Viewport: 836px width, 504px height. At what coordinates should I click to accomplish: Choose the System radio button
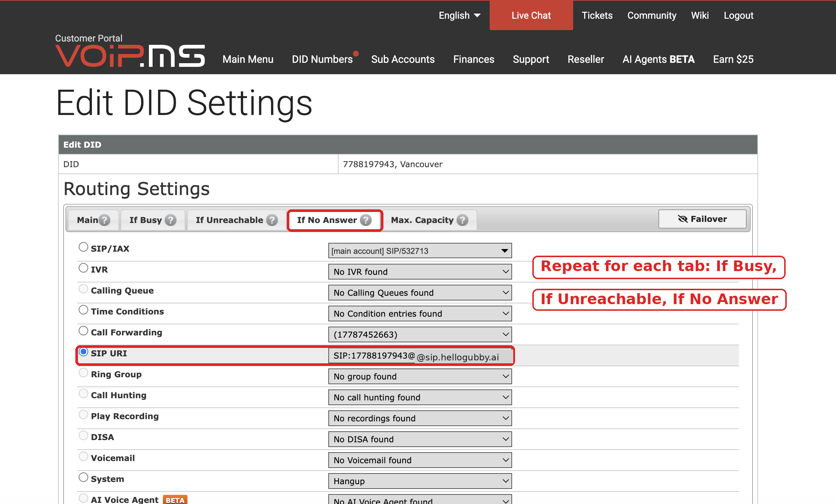point(83,477)
